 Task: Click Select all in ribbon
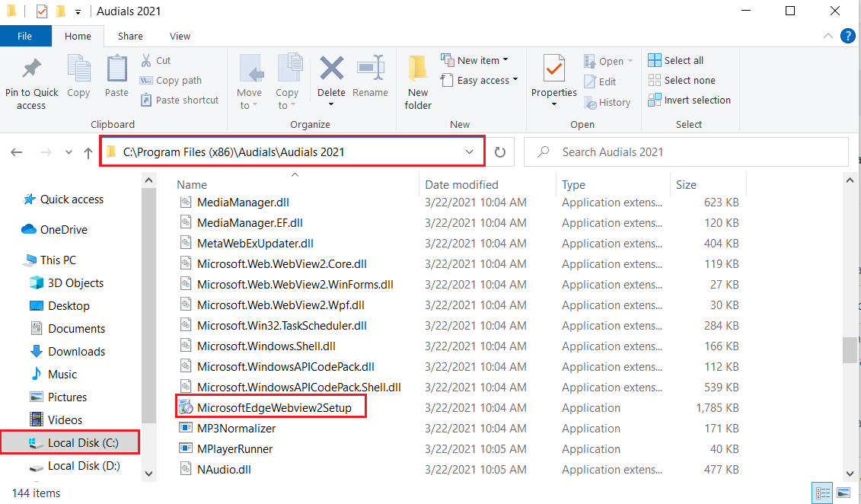pos(677,60)
